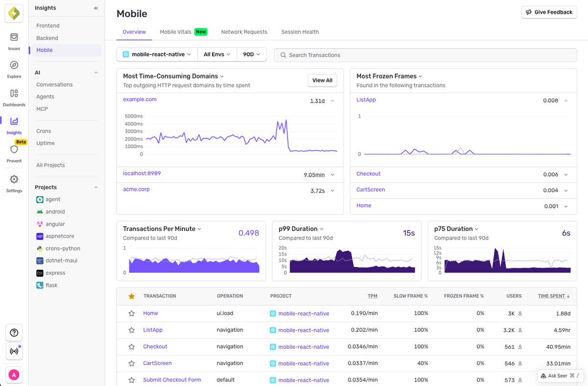Screen dimensions: 588x386
Task: Open the All Envs dropdown
Action: pyautogui.click(x=217, y=54)
